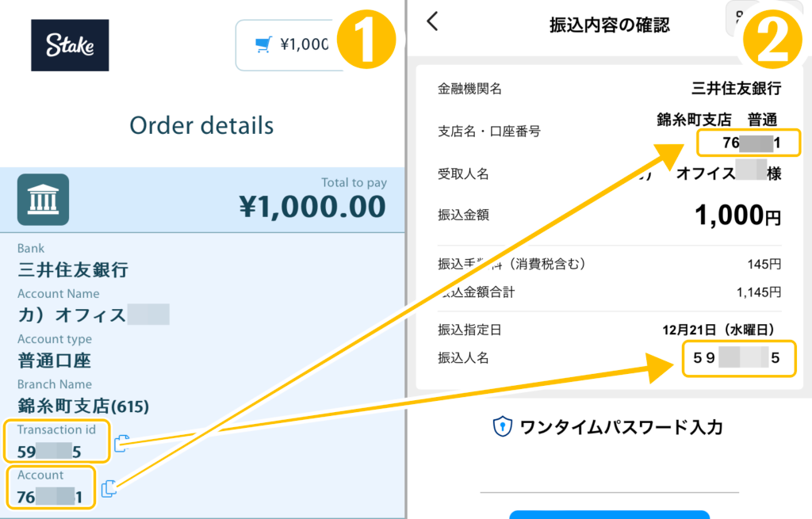Click the Order details heading

201,125
